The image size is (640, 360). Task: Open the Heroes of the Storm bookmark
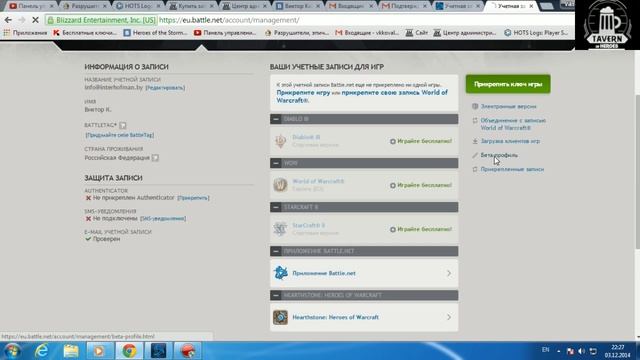156,33
